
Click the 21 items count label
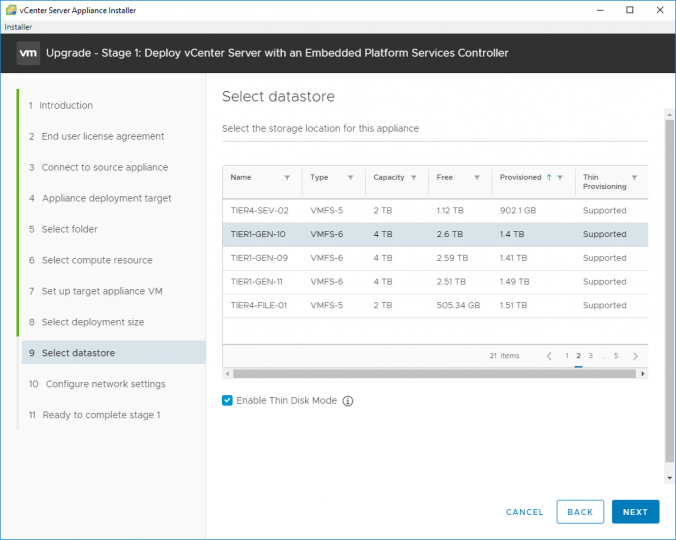point(504,356)
